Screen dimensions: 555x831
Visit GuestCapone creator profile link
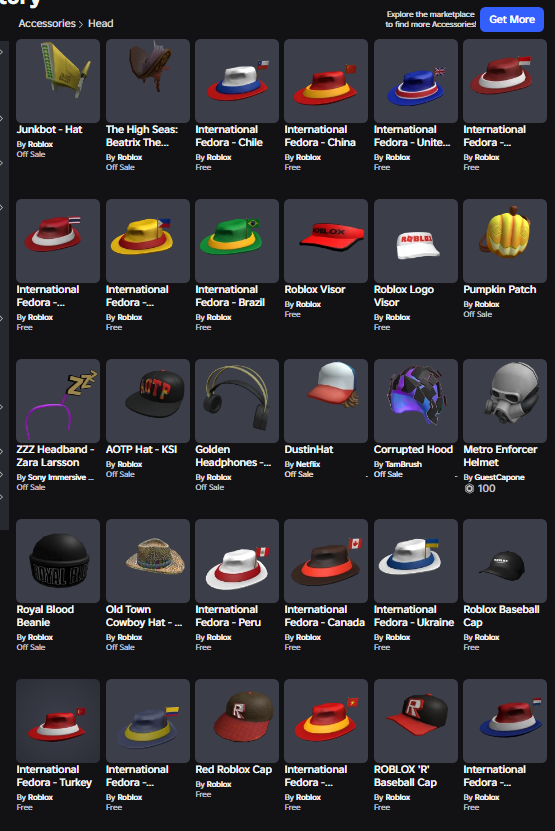(499, 477)
